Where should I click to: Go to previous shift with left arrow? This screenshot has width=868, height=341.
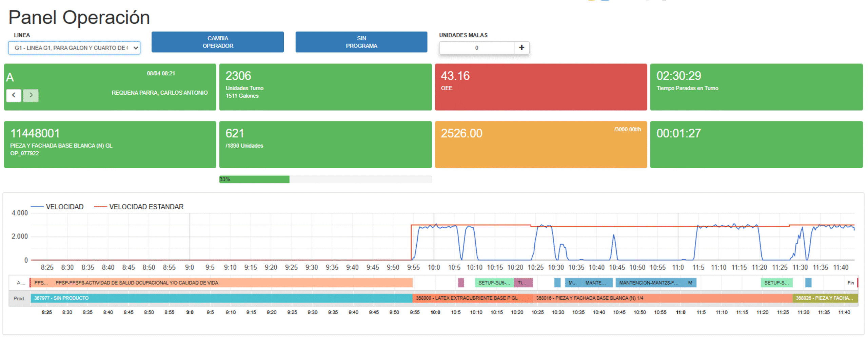14,95
